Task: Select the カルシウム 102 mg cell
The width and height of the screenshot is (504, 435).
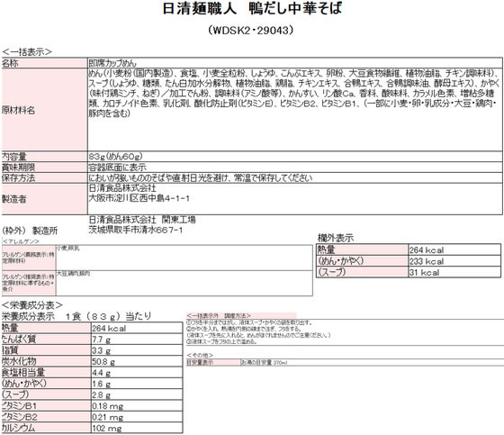Action: [137, 428]
